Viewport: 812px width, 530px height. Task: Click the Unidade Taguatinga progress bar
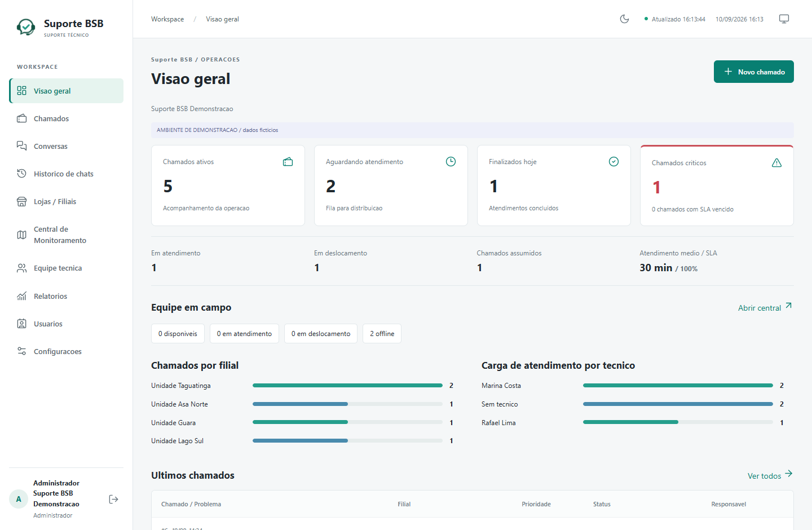point(347,386)
